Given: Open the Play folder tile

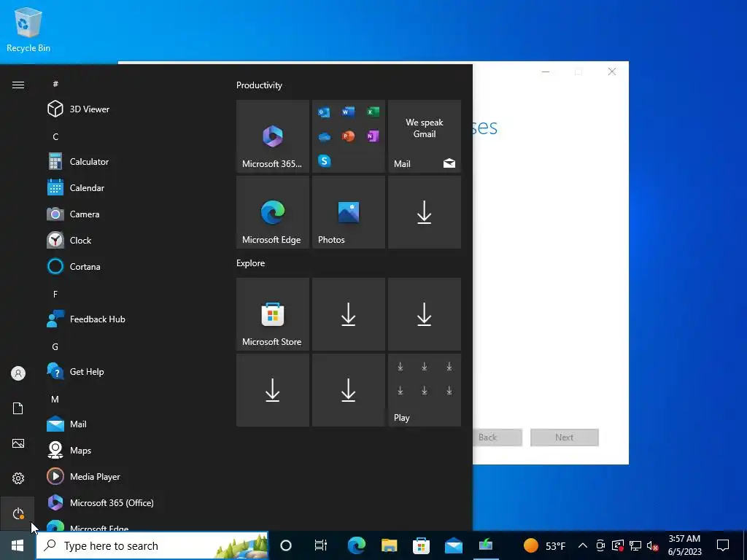Looking at the screenshot, I should [x=425, y=390].
